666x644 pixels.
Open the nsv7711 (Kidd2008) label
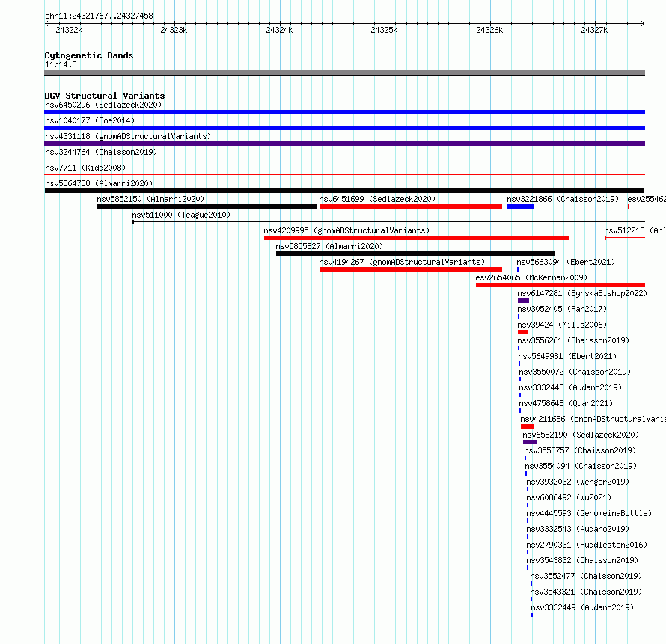pyautogui.click(x=85, y=168)
